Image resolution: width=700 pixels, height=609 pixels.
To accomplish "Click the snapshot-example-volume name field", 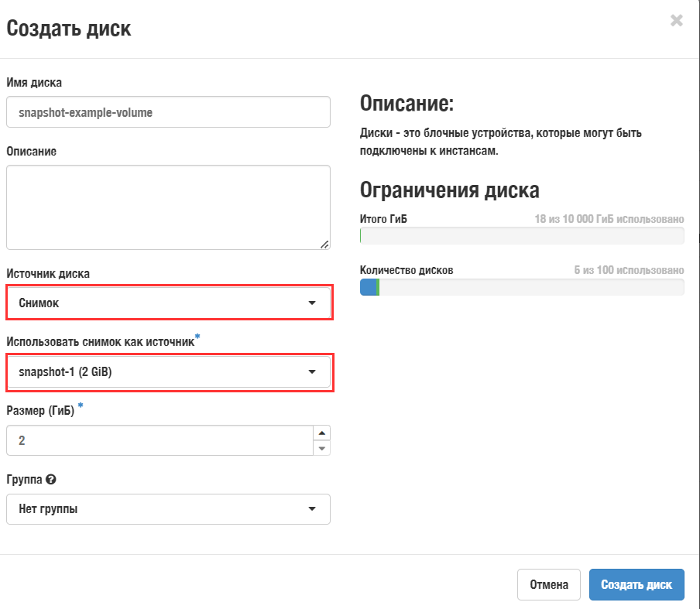I will [168, 111].
